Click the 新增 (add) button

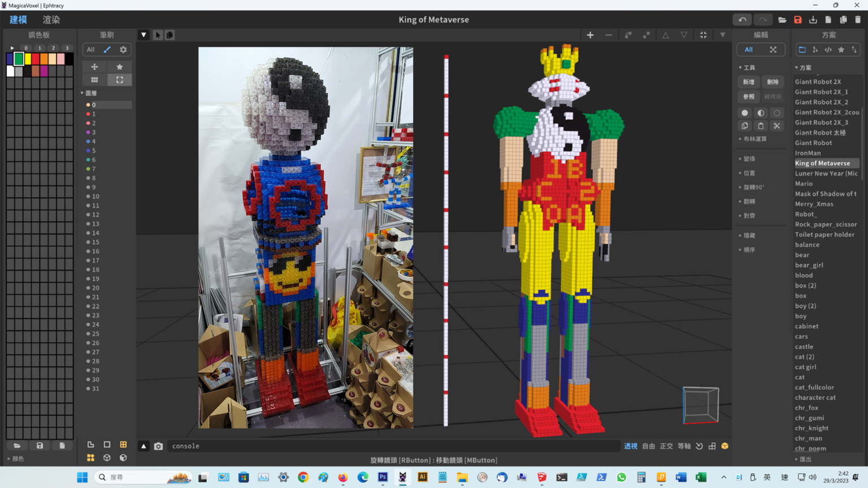click(x=749, y=82)
